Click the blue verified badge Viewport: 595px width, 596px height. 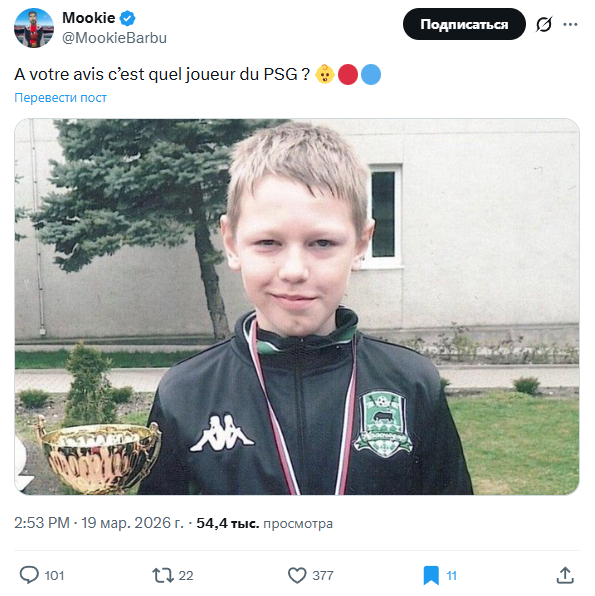(x=127, y=18)
